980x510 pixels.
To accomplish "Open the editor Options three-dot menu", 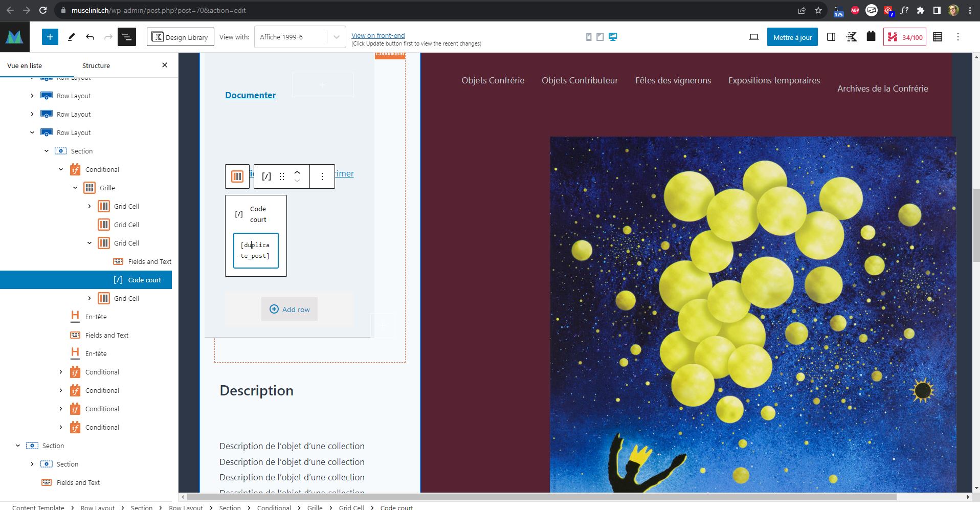I will pyautogui.click(x=958, y=37).
